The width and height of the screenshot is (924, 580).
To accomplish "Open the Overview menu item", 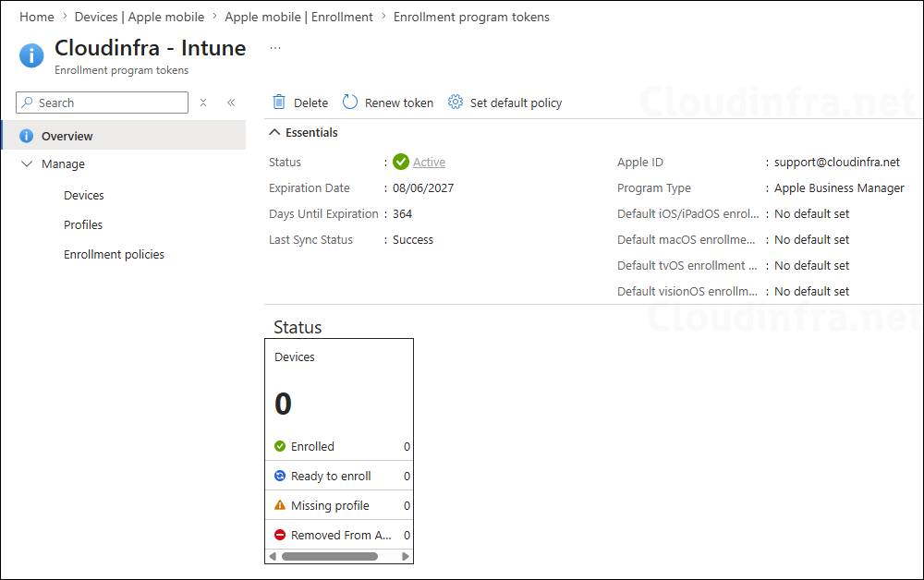I will click(125, 136).
